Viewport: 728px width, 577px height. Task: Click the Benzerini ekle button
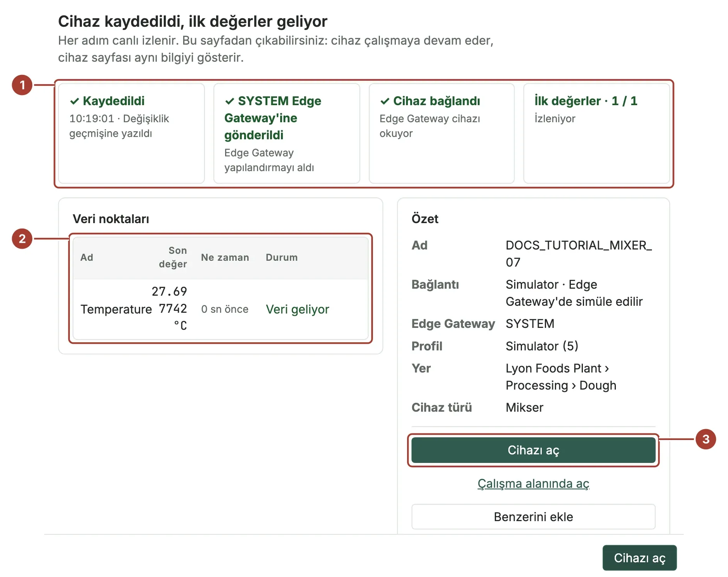click(533, 517)
